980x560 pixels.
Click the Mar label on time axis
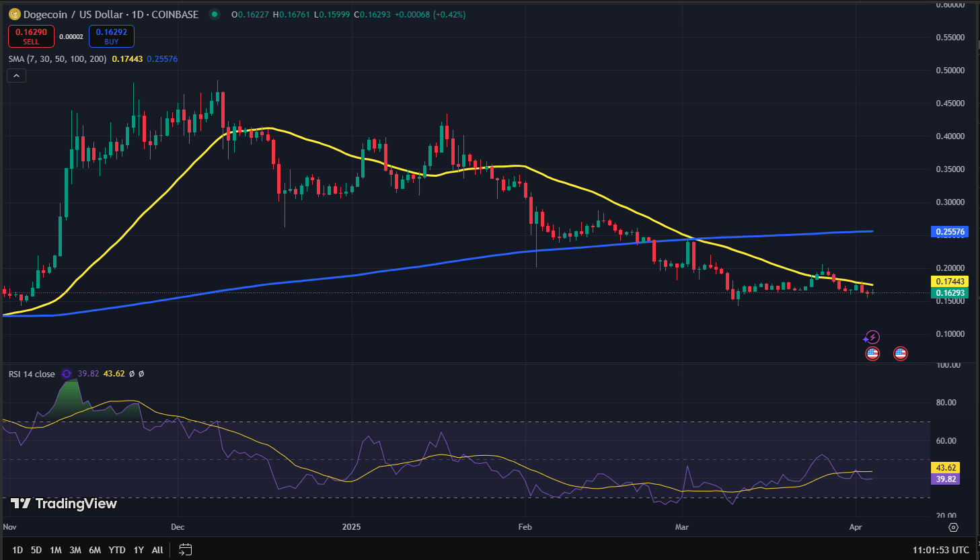pos(682,527)
